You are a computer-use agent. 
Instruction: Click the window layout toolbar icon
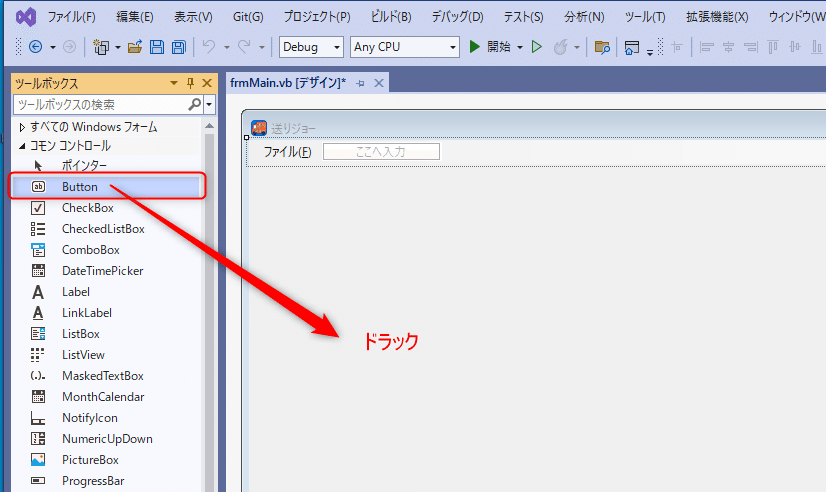pos(632,47)
